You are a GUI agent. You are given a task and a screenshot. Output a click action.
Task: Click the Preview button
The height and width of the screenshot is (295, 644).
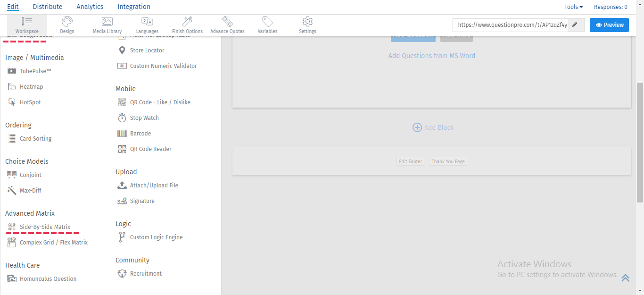pos(609,25)
